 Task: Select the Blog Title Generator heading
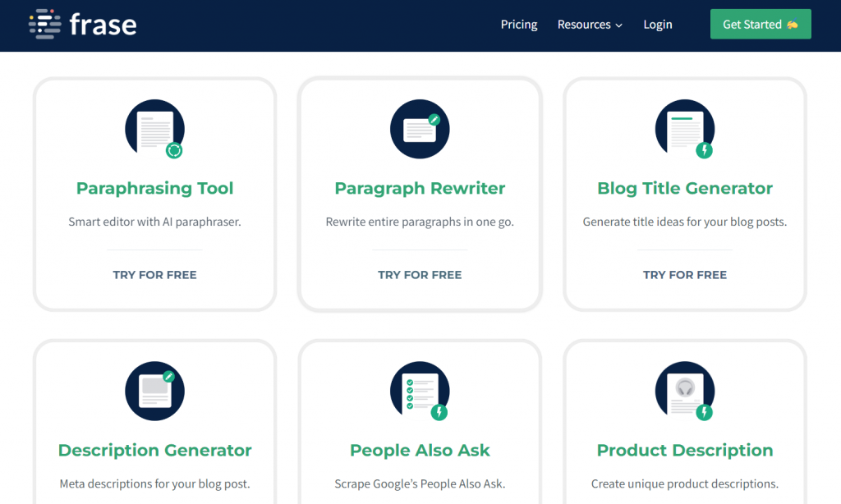click(x=685, y=189)
